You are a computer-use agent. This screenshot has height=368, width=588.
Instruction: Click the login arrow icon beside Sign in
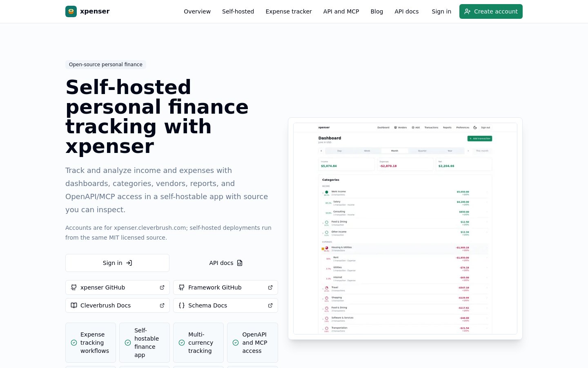coord(129,263)
